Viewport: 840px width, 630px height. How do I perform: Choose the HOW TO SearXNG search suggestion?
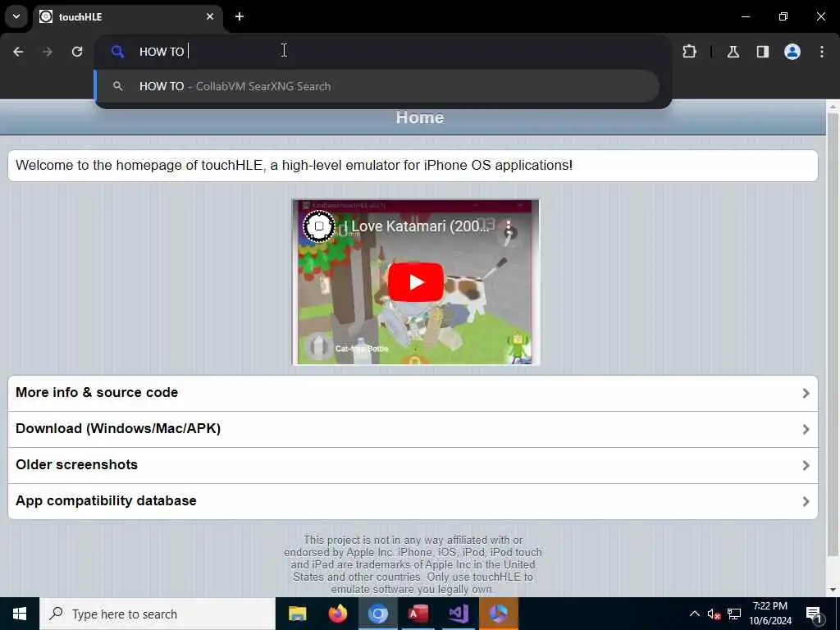[x=377, y=86]
